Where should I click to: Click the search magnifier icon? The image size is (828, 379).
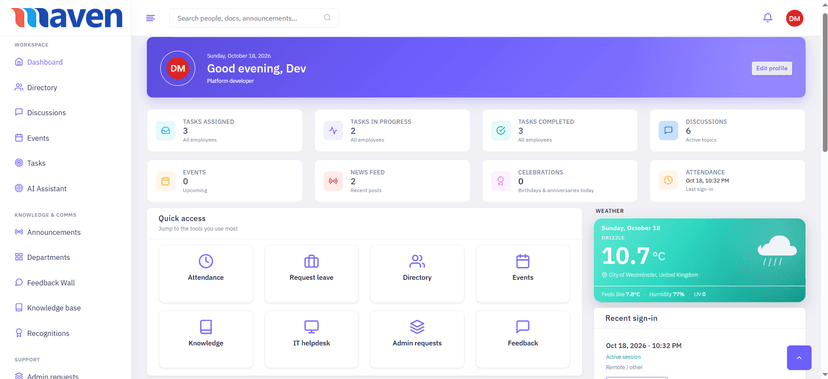[x=327, y=17]
